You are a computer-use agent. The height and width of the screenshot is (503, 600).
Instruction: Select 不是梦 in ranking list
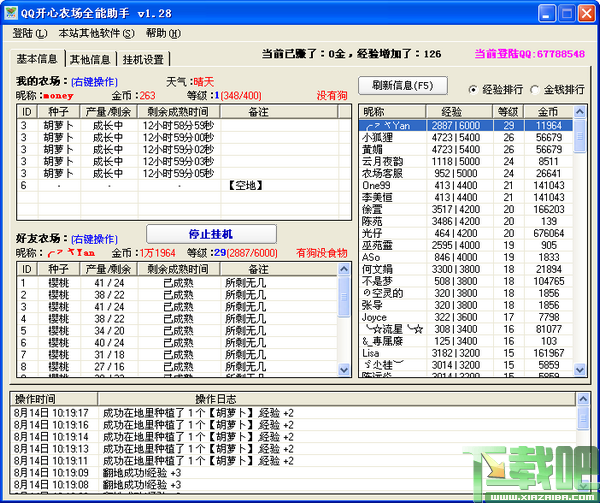pos(466,281)
